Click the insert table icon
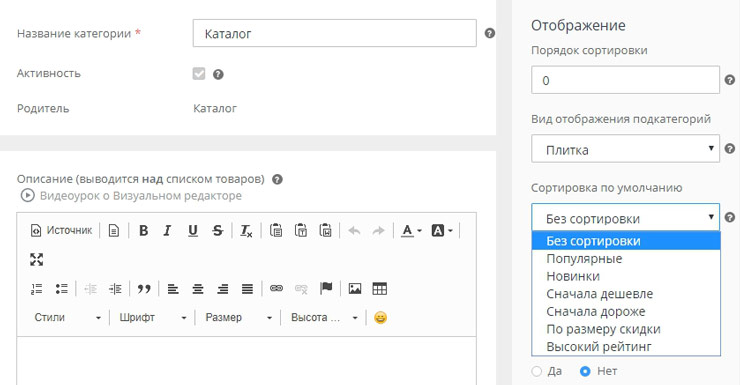The image size is (740, 385). coord(379,288)
